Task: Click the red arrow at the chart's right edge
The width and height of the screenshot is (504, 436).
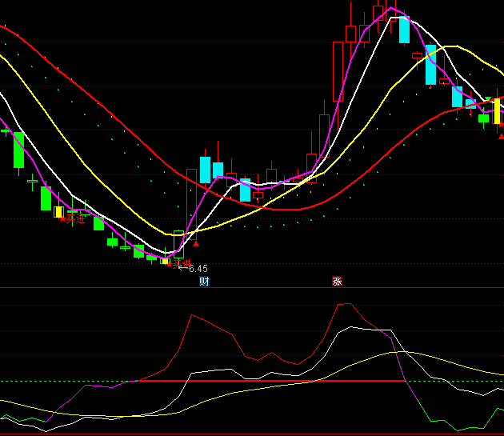Action: click(x=501, y=136)
